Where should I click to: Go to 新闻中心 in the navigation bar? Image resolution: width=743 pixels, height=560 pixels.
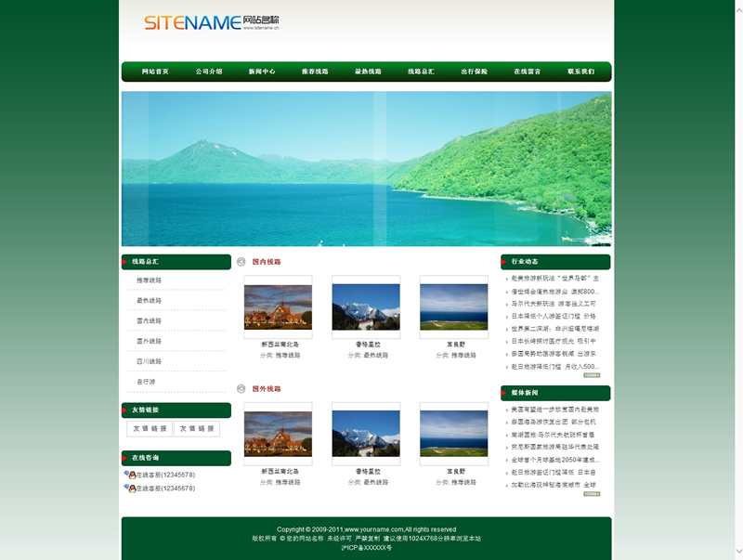[x=262, y=72]
